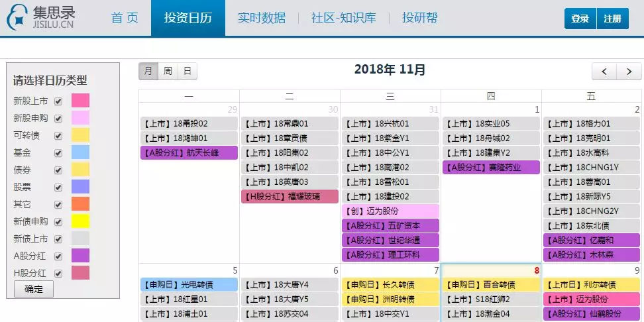Open 【A股分红】仙鹤股份 event
The width and height of the screenshot is (644, 322).
[592, 314]
